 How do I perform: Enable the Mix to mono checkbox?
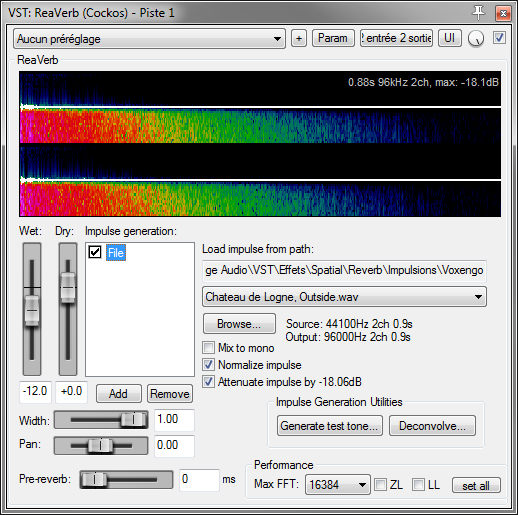click(x=209, y=348)
